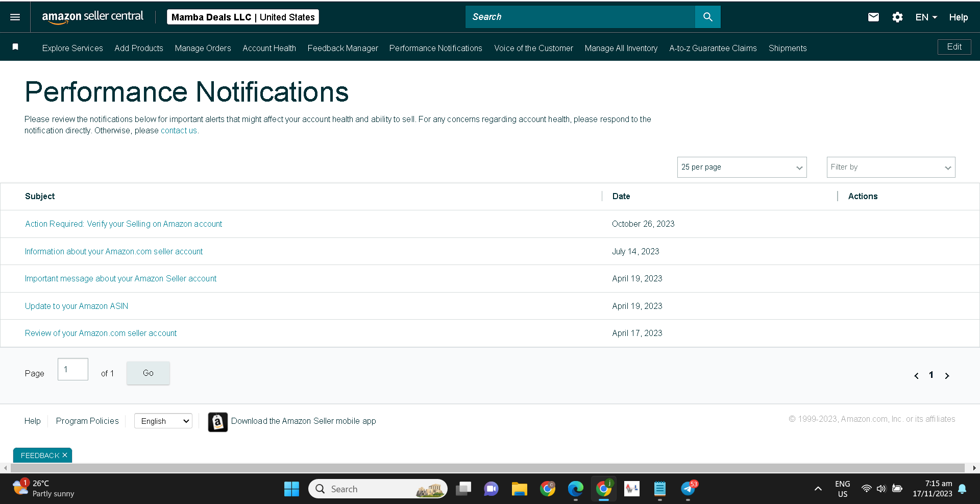Show hidden system tray icons
This screenshot has width=980, height=504.
coord(818,489)
